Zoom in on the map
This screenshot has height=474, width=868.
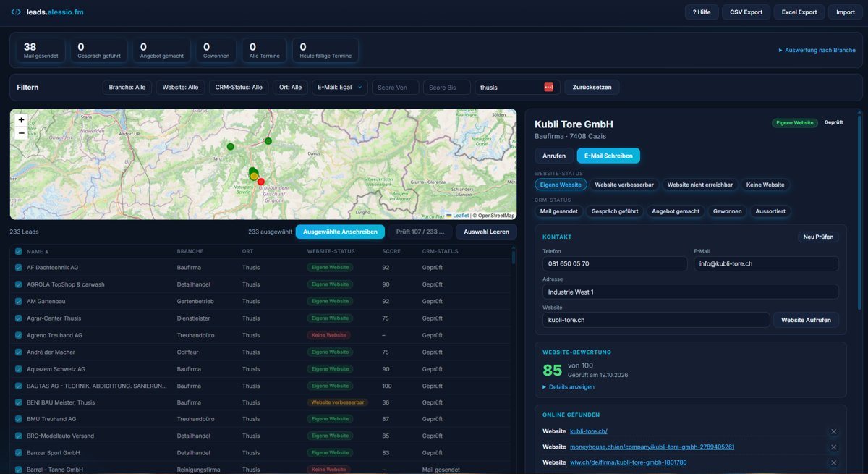(21, 120)
